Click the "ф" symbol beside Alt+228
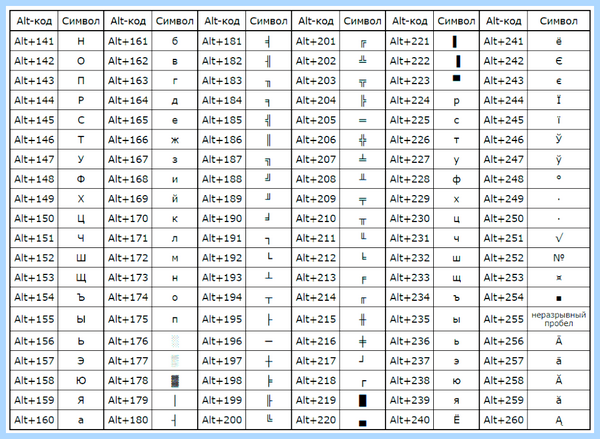Viewport: 600px width, 439px height. click(456, 179)
